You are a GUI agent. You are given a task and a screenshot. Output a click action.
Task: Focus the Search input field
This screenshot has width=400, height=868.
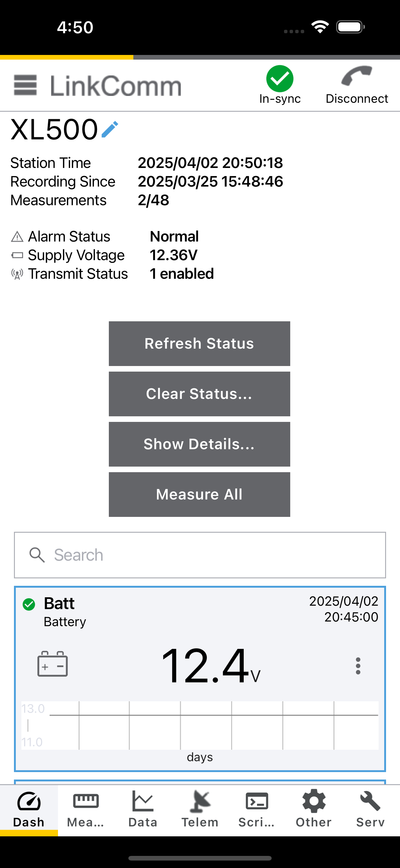(200, 555)
